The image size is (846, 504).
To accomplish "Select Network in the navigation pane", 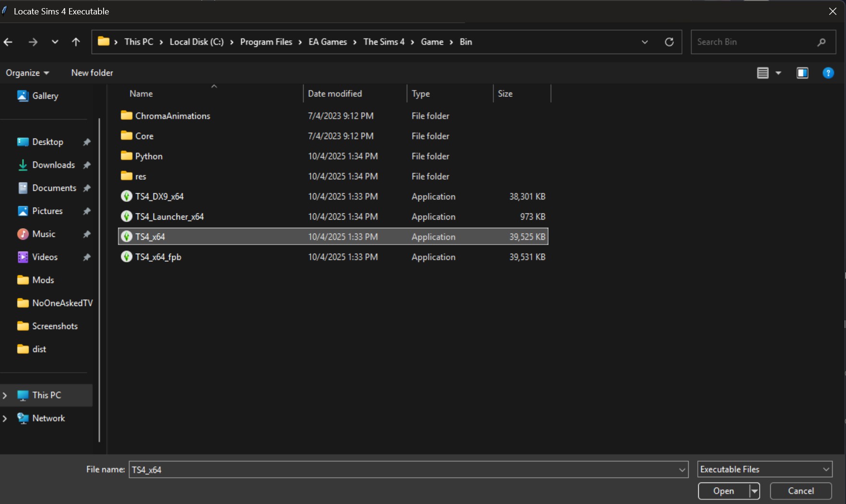I will click(x=48, y=418).
